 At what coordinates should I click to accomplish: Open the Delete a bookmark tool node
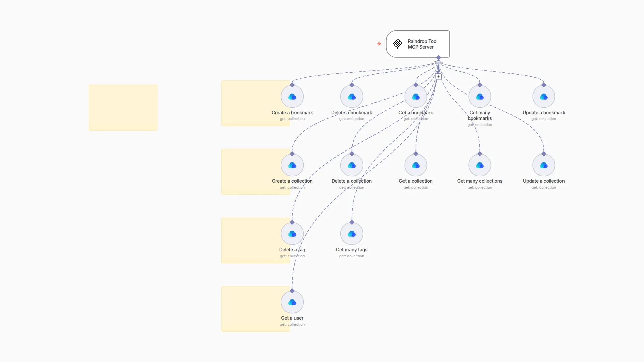coord(351,97)
